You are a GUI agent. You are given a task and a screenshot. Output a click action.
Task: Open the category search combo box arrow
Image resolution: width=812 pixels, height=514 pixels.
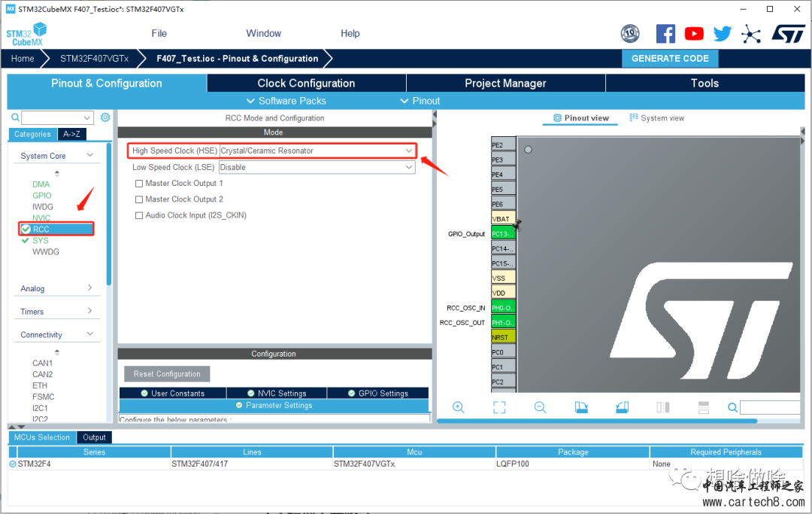pyautogui.click(x=87, y=117)
